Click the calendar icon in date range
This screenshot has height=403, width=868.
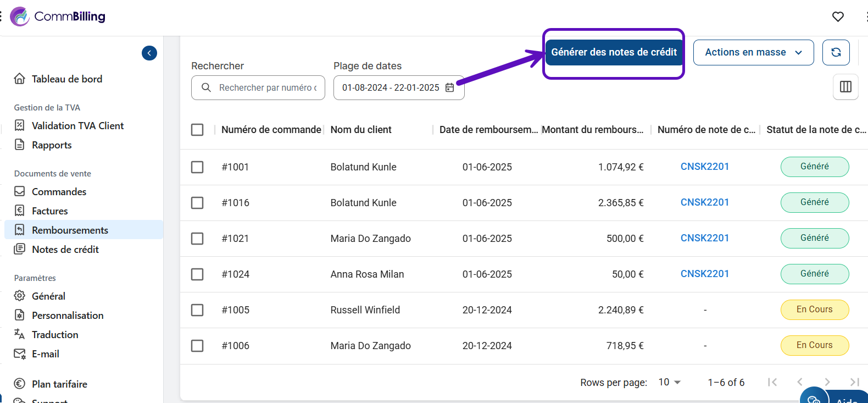[450, 87]
